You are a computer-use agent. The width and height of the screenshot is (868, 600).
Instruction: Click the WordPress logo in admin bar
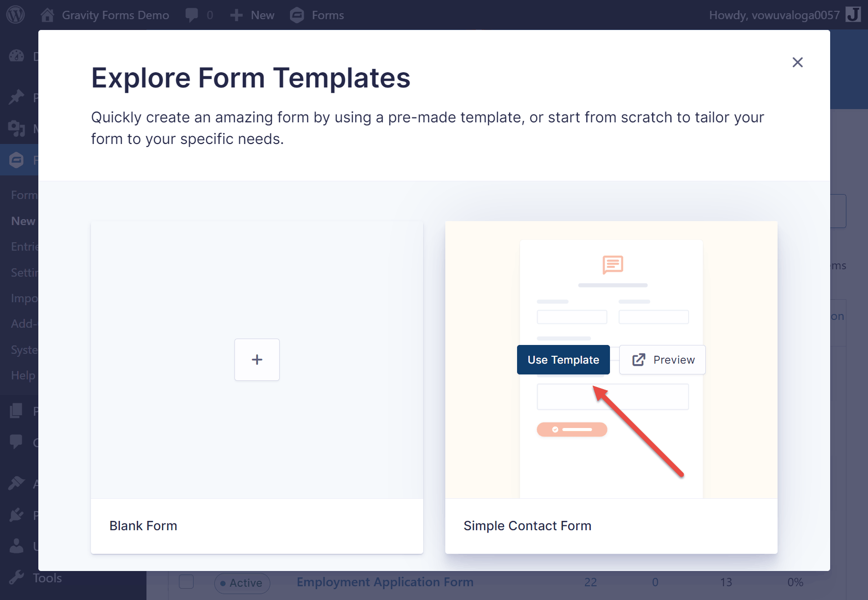[15, 15]
